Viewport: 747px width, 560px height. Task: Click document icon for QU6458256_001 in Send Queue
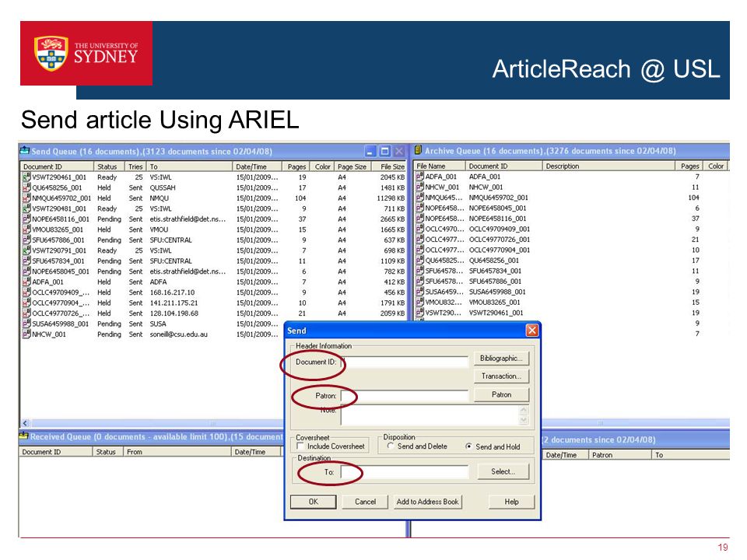26,187
